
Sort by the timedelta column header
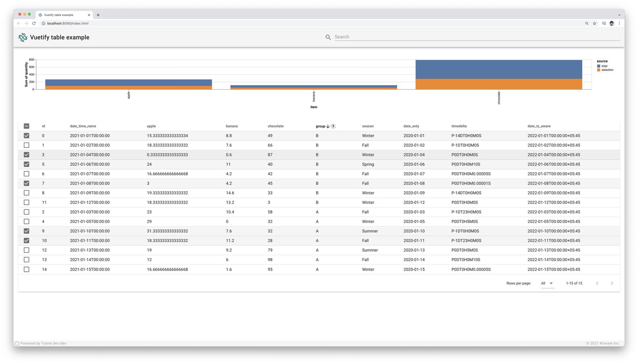pyautogui.click(x=459, y=126)
